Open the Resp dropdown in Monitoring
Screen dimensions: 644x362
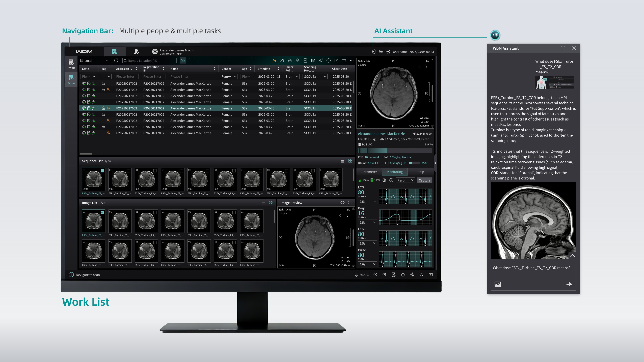(x=406, y=180)
